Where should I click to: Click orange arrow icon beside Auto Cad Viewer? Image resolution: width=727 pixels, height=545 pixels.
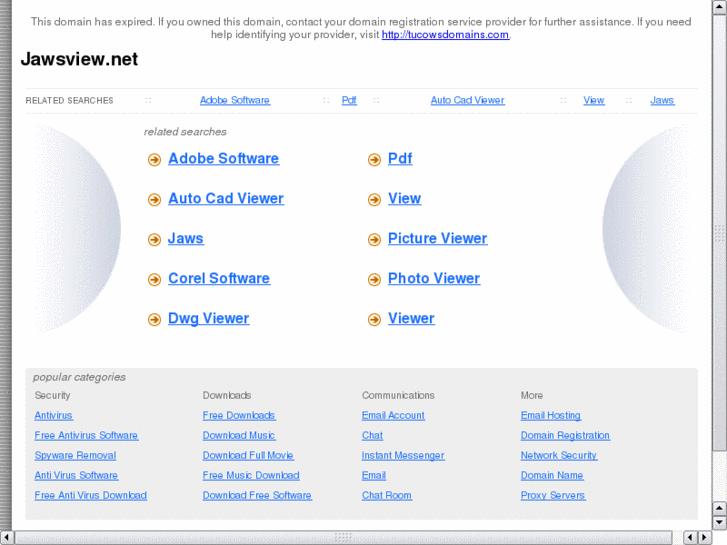pos(154,200)
